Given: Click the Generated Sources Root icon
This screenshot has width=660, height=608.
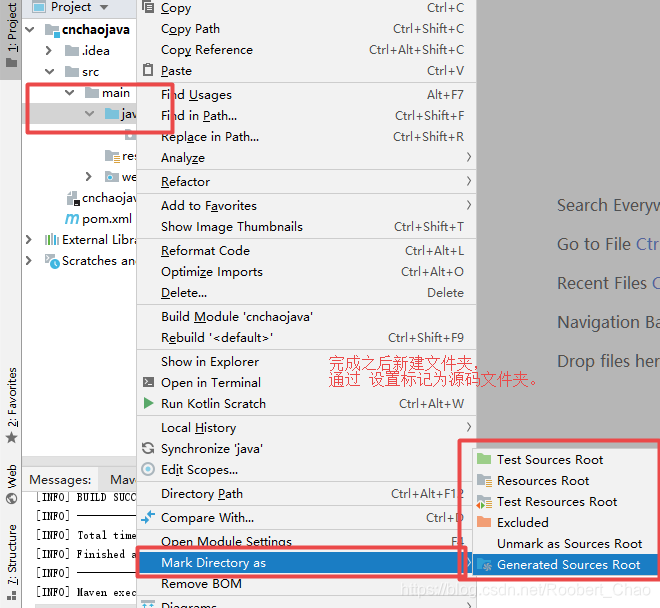Looking at the screenshot, I should pyautogui.click(x=484, y=565).
